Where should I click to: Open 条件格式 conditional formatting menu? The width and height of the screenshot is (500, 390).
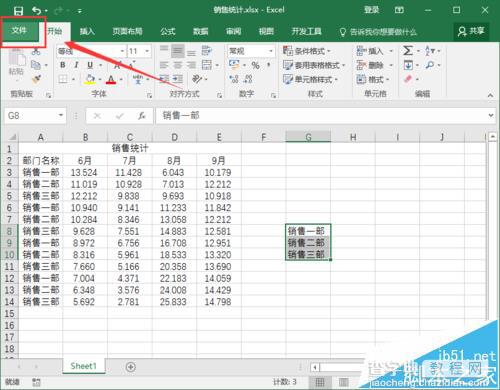(307, 51)
